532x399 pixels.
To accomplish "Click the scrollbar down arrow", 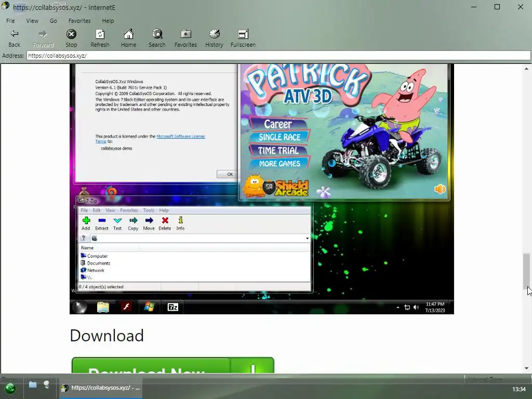I will [526, 368].
